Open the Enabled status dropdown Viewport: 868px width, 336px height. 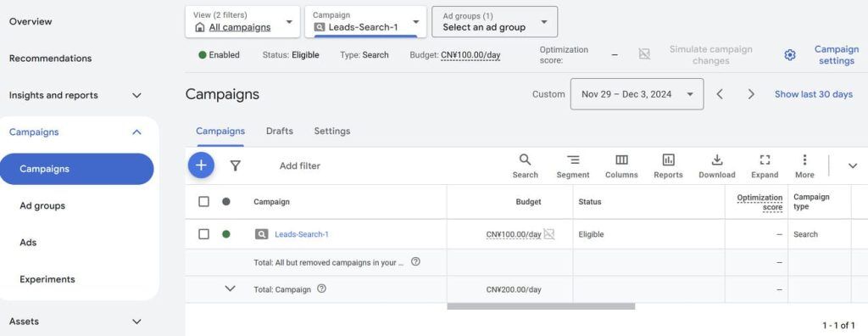220,55
